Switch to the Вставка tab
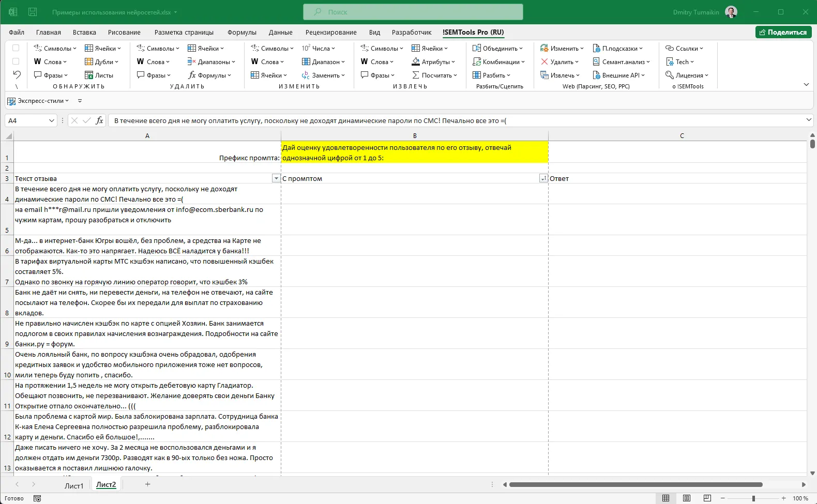Screen dimensions: 817x504 tap(84, 32)
